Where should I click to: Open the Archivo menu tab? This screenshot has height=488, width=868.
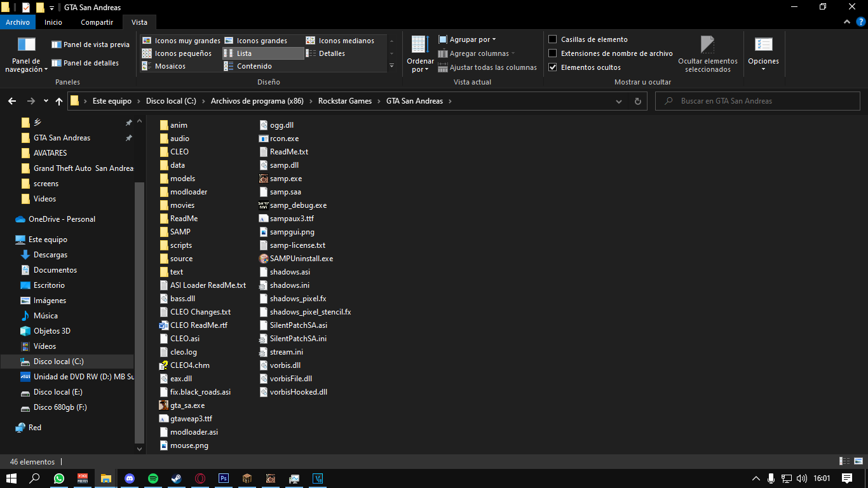pos(18,22)
